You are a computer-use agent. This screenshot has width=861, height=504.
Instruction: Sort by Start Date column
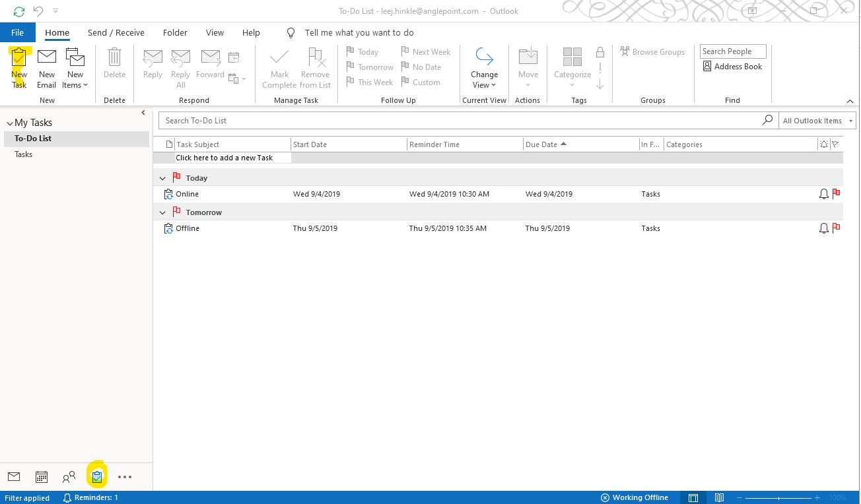tap(349, 144)
